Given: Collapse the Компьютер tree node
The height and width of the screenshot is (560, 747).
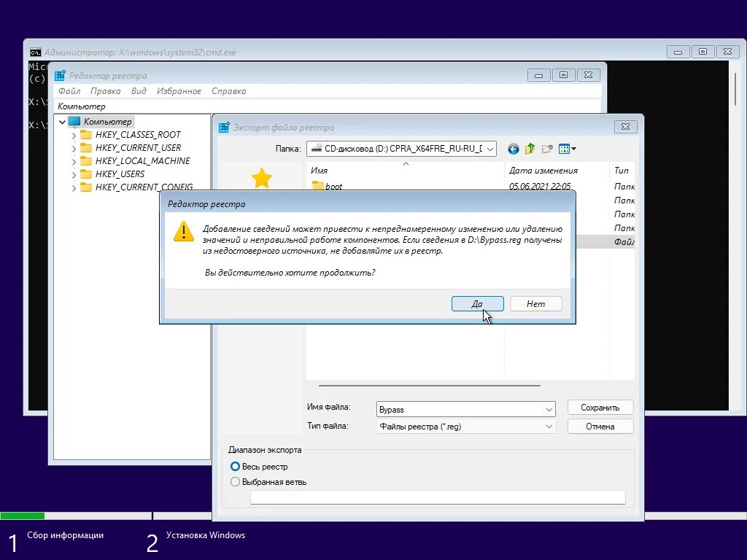Looking at the screenshot, I should click(x=62, y=122).
